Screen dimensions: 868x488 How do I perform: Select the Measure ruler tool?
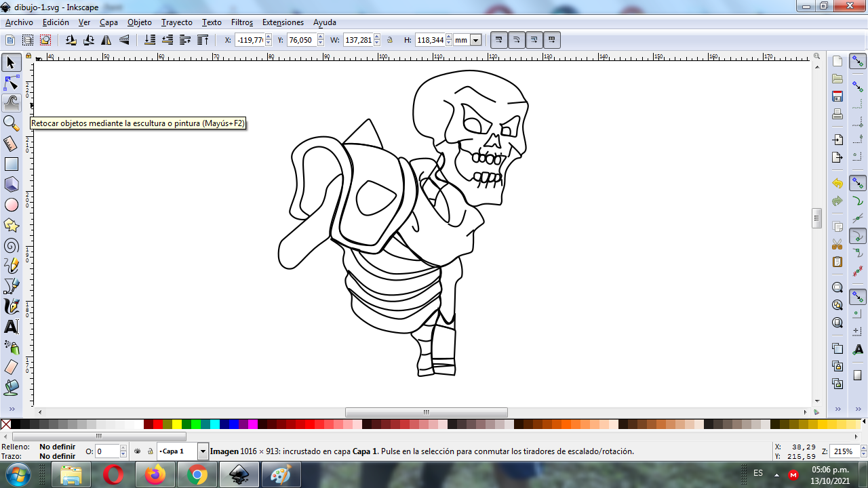coord(11,144)
